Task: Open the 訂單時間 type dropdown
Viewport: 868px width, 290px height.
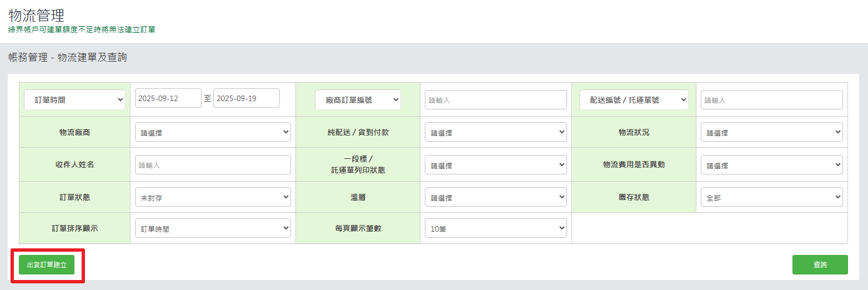Action: click(x=74, y=100)
